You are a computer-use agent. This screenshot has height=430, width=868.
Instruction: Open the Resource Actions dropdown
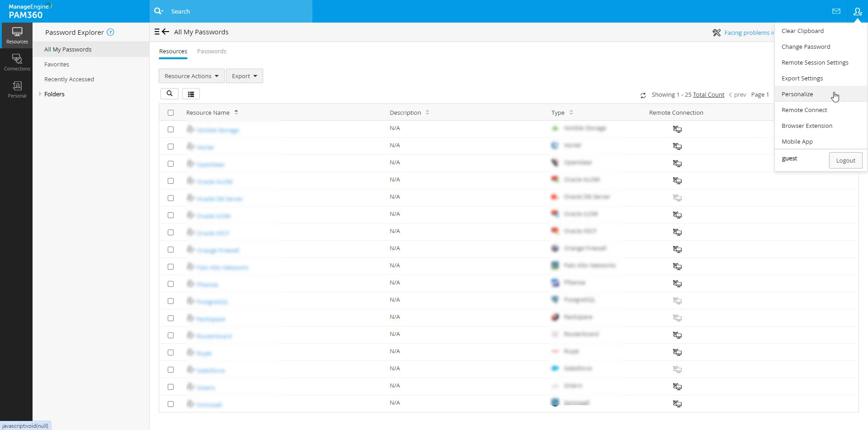(191, 76)
